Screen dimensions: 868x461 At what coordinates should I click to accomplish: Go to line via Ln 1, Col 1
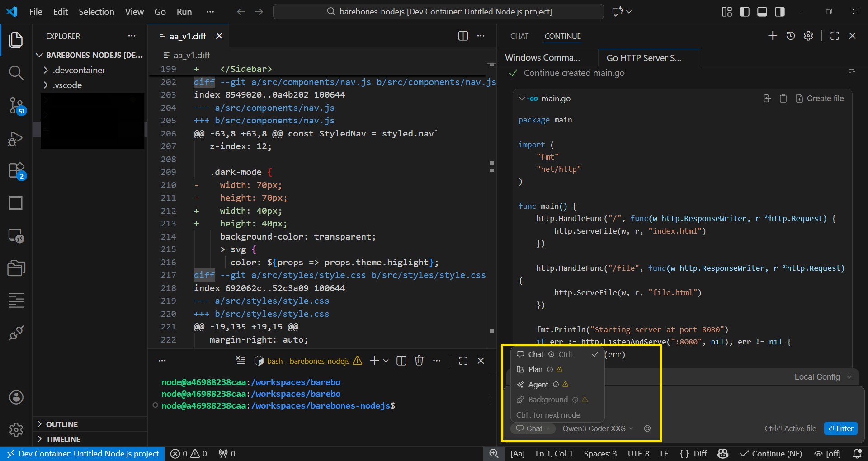tap(554, 454)
